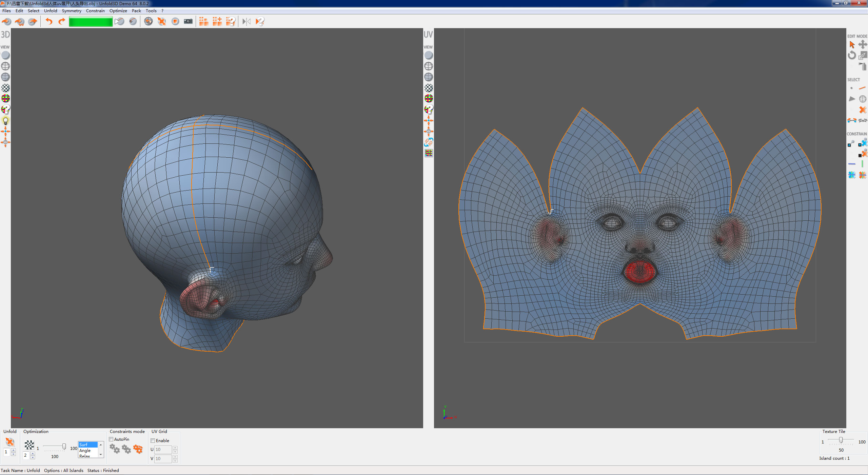Click the Load UV toolbar icon
Viewport: 868px width, 475px height.
(19, 22)
